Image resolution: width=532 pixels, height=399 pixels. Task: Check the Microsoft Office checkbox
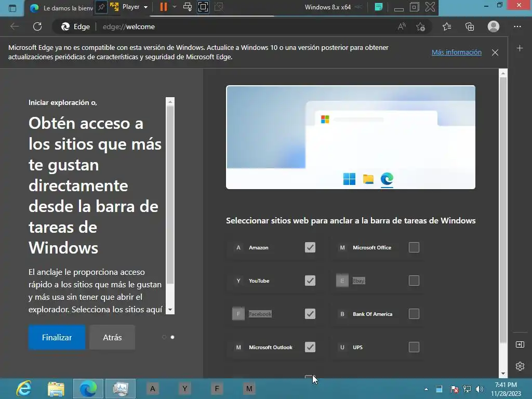point(414,247)
